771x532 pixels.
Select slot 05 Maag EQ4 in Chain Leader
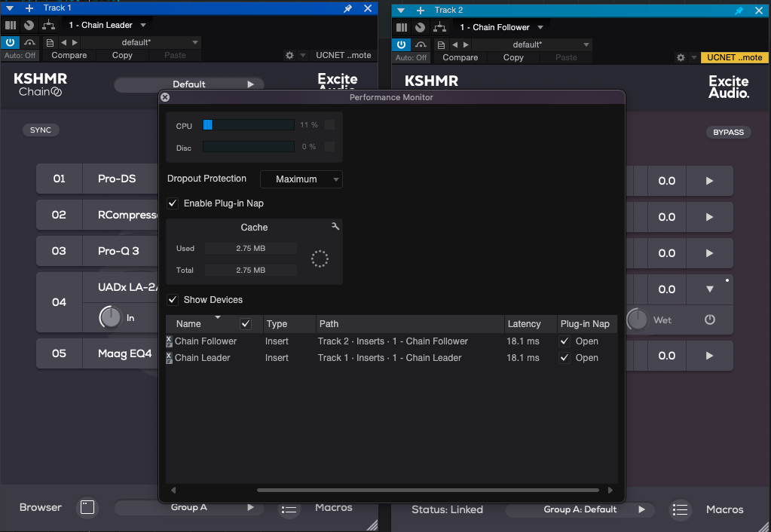(x=97, y=353)
